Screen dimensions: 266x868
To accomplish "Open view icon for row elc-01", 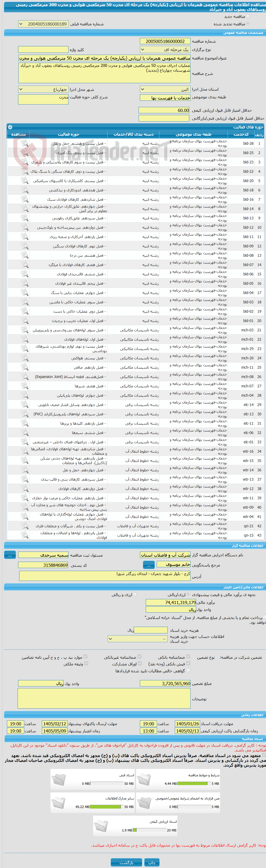I will coord(24,442).
